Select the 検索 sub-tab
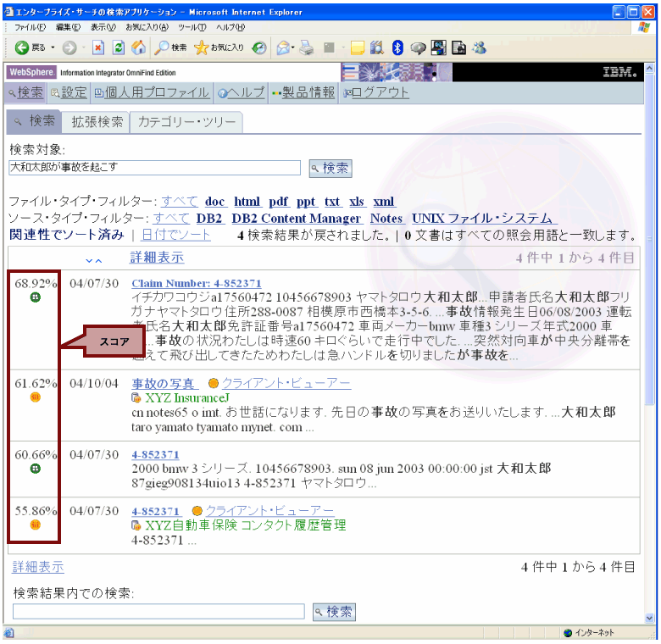The width and height of the screenshot is (661, 644). [x=34, y=121]
